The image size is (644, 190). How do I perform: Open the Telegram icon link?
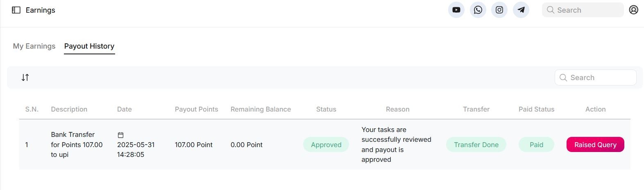click(521, 10)
